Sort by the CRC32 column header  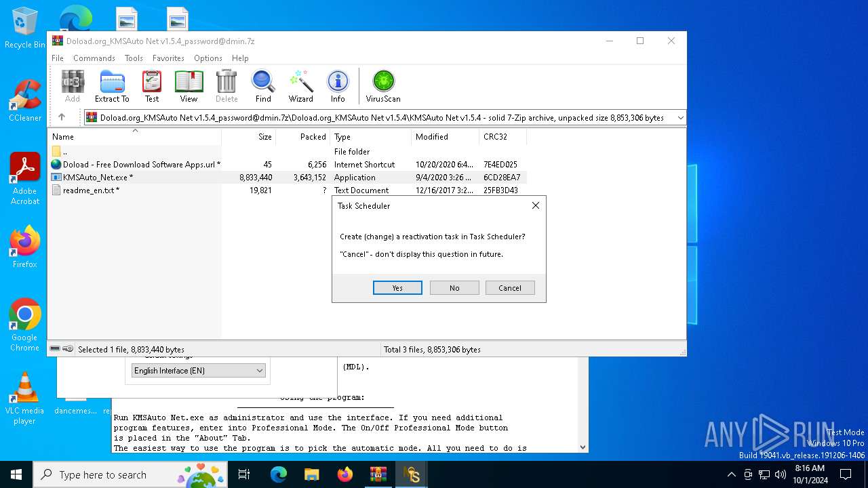pyautogui.click(x=502, y=136)
